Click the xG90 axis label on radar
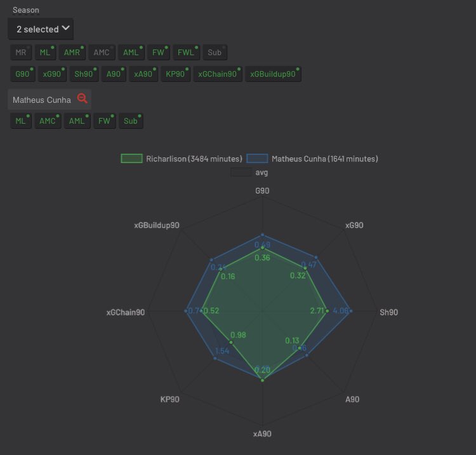Screen dimensions: 476x455 point(354,225)
